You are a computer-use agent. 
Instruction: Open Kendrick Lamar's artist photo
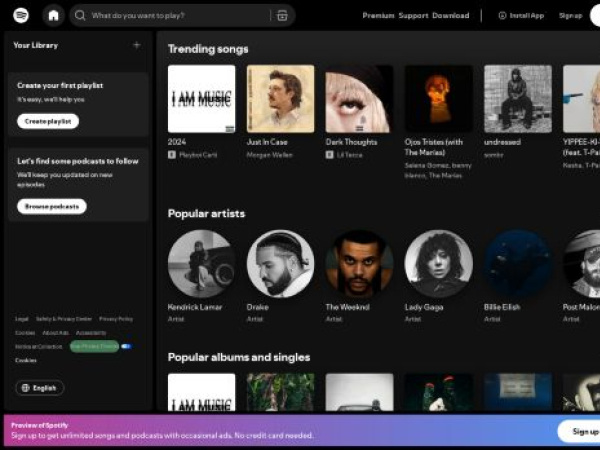click(202, 264)
